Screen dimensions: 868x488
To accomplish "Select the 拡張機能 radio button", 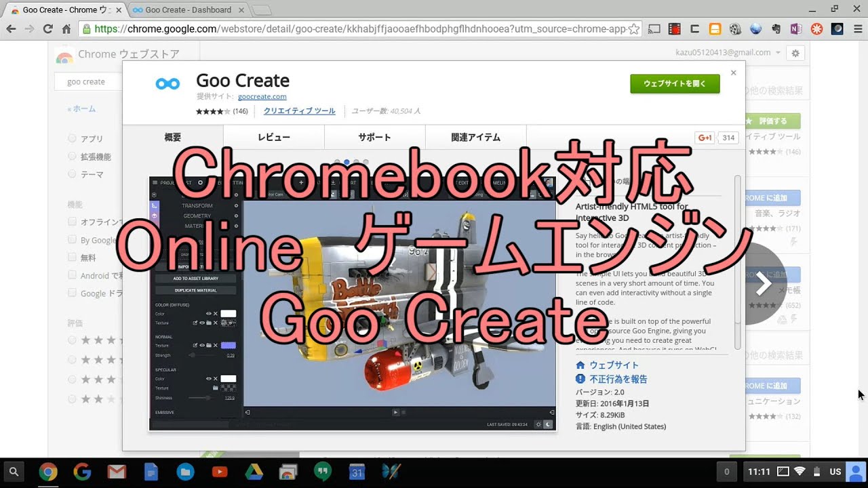I will click(72, 157).
